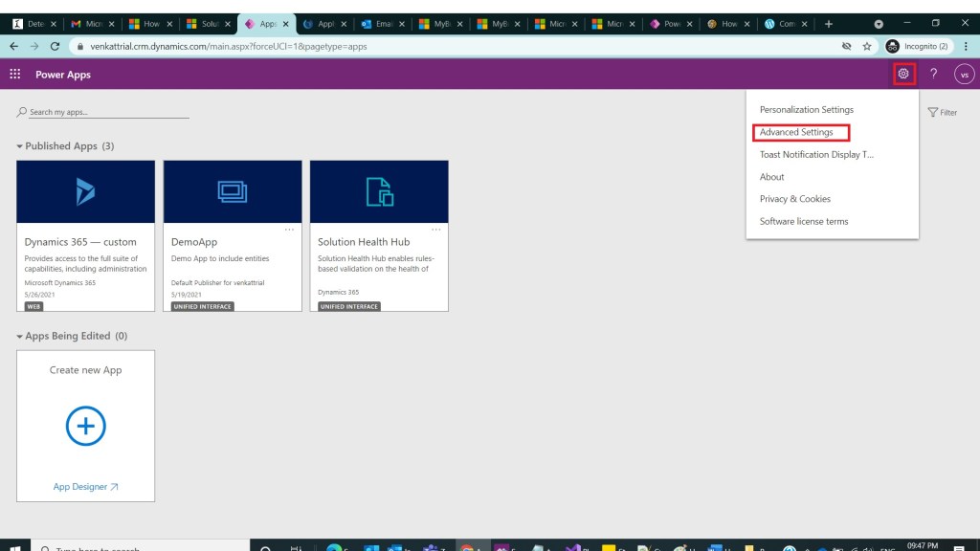This screenshot has width=980, height=551.
Task: Click the settings gear icon
Action: (902, 74)
